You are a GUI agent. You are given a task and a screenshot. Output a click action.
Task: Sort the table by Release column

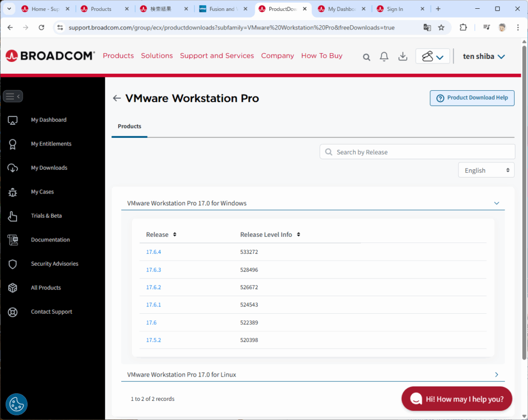(175, 235)
